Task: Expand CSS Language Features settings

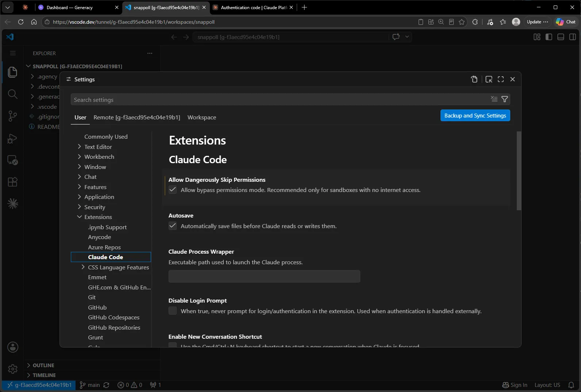Action: [83, 267]
